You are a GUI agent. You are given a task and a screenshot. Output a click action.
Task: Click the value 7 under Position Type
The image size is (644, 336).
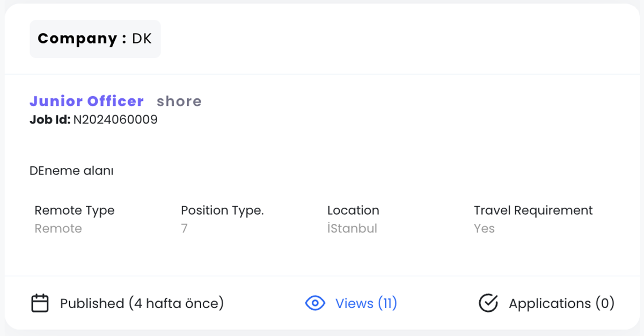point(184,229)
